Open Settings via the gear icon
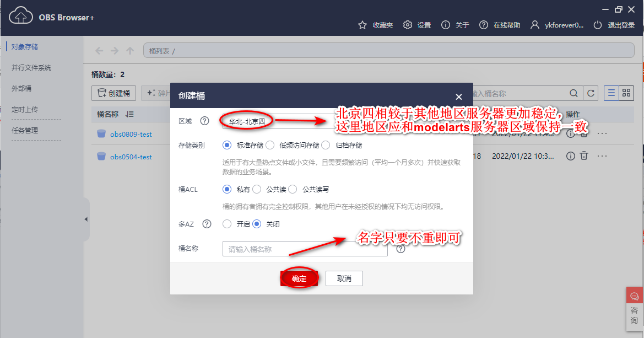 tap(408, 25)
